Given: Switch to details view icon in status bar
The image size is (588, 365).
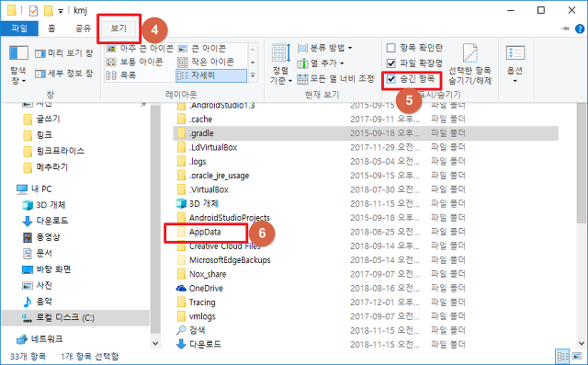Looking at the screenshot, I should coord(562,357).
